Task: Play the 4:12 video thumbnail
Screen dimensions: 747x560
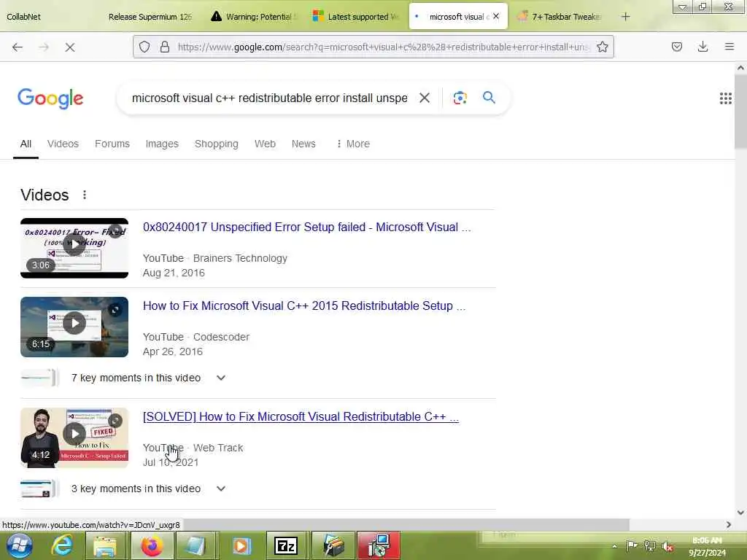Action: [74, 437]
